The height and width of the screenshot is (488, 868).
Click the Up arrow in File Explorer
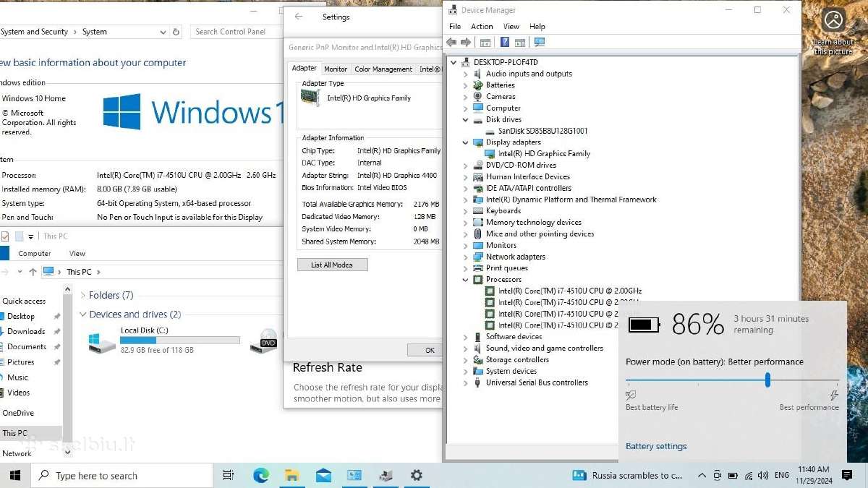click(33, 272)
